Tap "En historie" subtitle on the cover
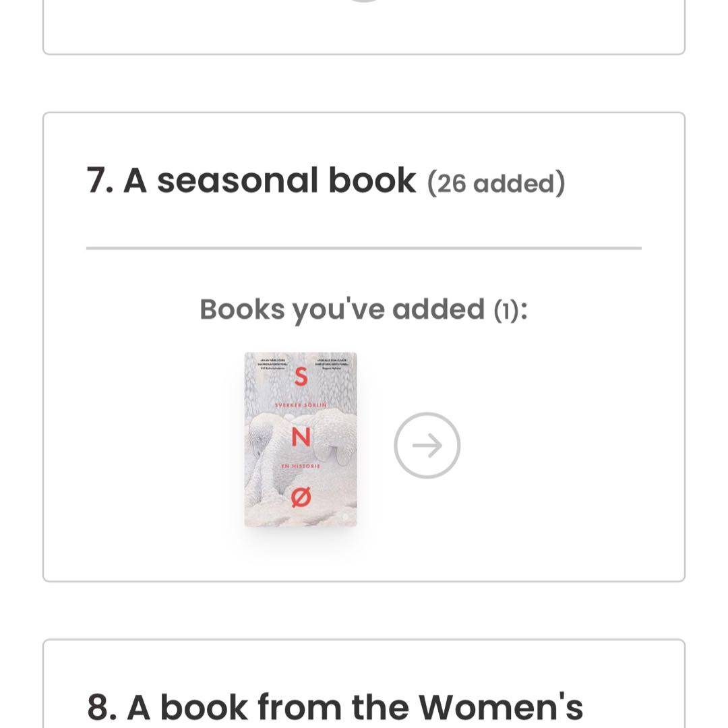728x728 pixels. (x=301, y=466)
